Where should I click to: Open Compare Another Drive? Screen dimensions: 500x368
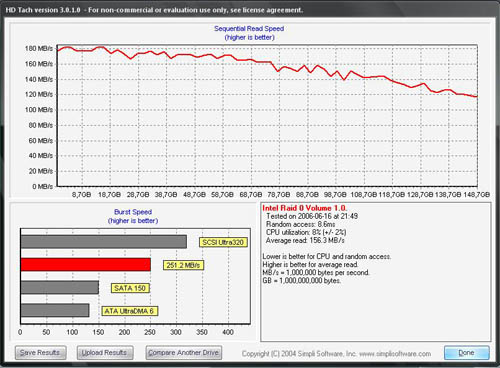tap(184, 352)
